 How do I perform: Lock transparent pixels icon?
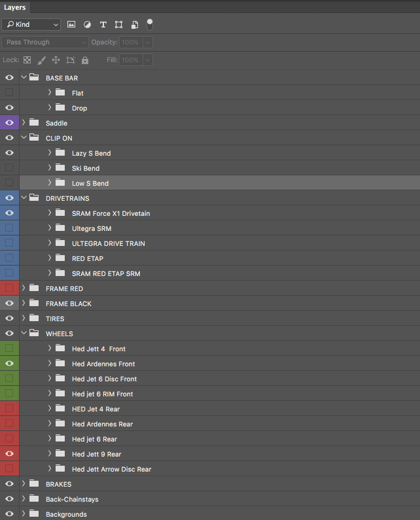[27, 60]
